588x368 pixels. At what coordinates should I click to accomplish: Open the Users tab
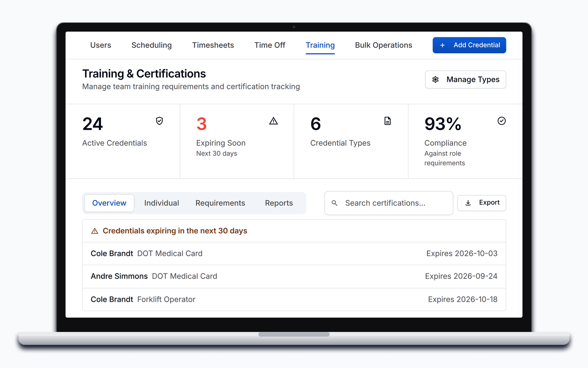click(x=101, y=45)
